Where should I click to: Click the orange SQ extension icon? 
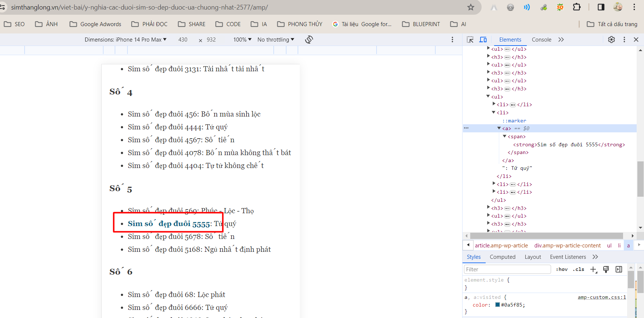[x=560, y=7]
